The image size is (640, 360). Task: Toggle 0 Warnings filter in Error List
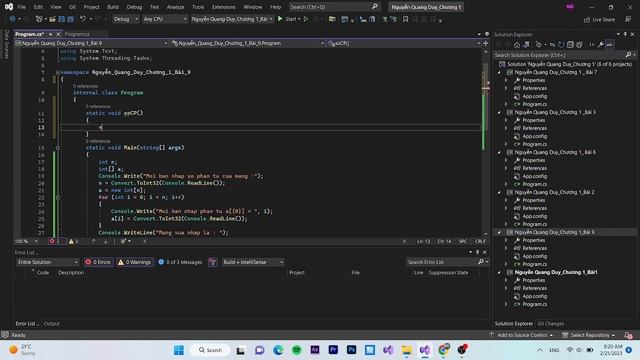point(135,262)
